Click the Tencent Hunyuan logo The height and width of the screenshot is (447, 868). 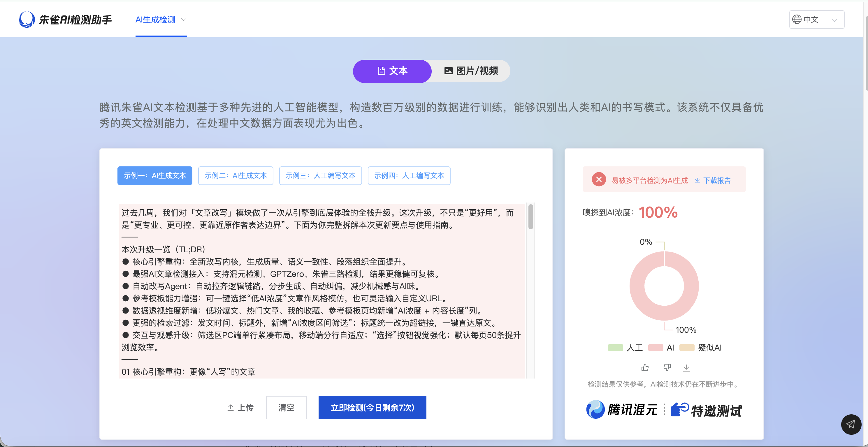pos(622,410)
